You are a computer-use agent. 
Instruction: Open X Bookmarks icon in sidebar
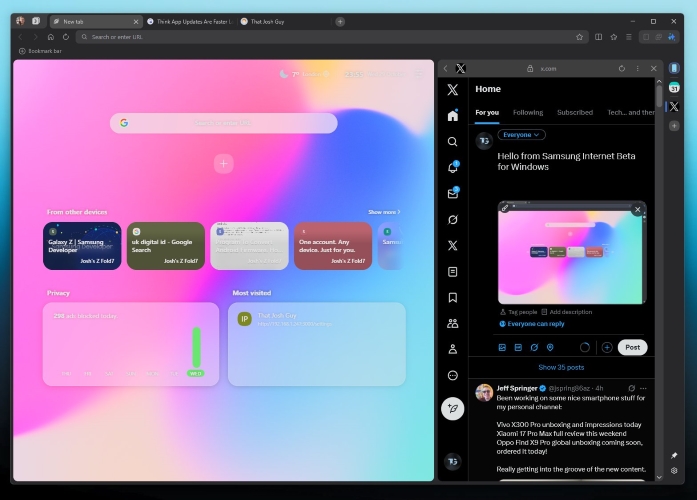453,297
